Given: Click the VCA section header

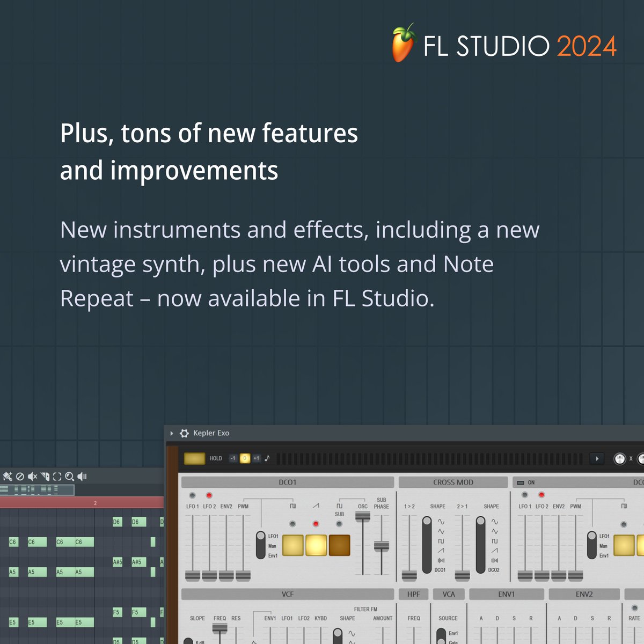Looking at the screenshot, I should (x=449, y=594).
